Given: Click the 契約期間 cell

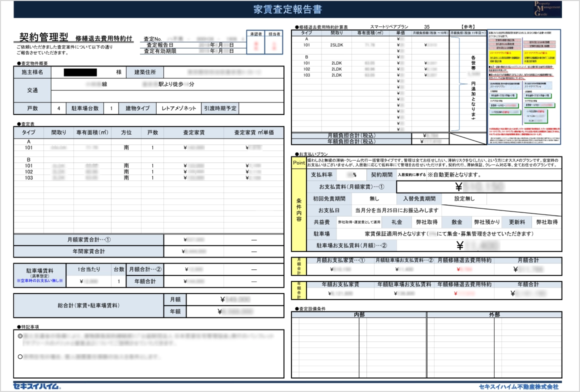Looking at the screenshot, I should click(x=381, y=175).
